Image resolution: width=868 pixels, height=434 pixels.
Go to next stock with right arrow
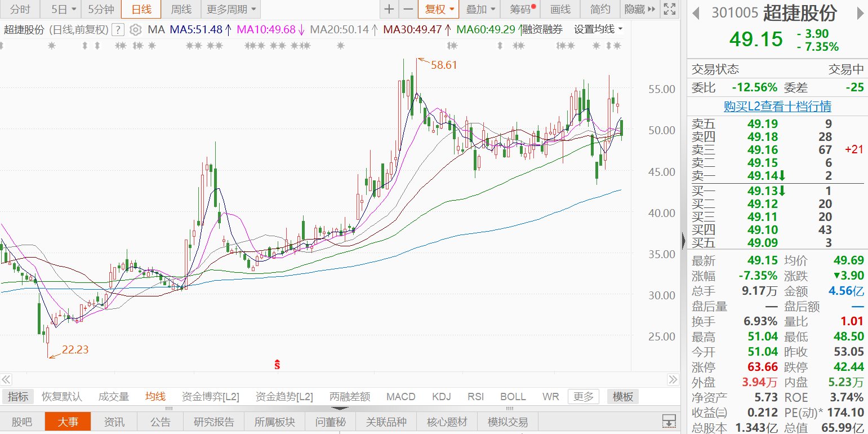[x=860, y=13]
